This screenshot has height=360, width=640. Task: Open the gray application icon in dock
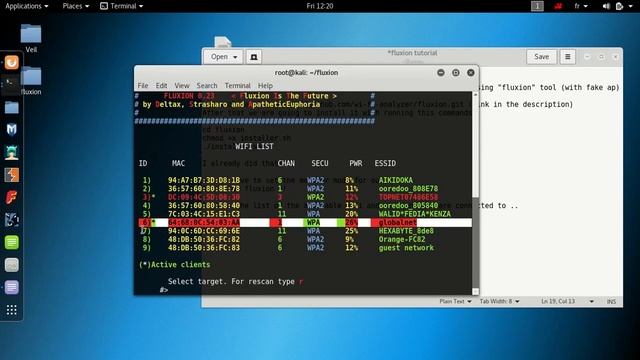(x=11, y=265)
